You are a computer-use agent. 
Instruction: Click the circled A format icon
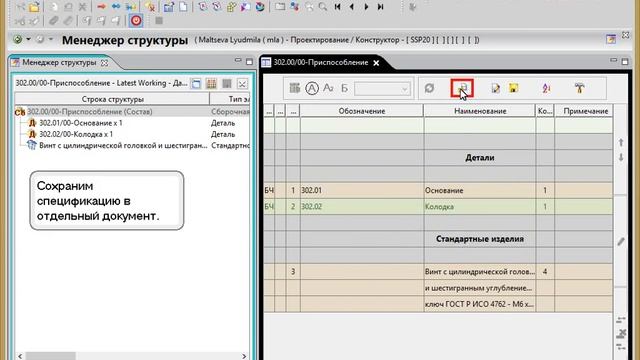(312, 88)
